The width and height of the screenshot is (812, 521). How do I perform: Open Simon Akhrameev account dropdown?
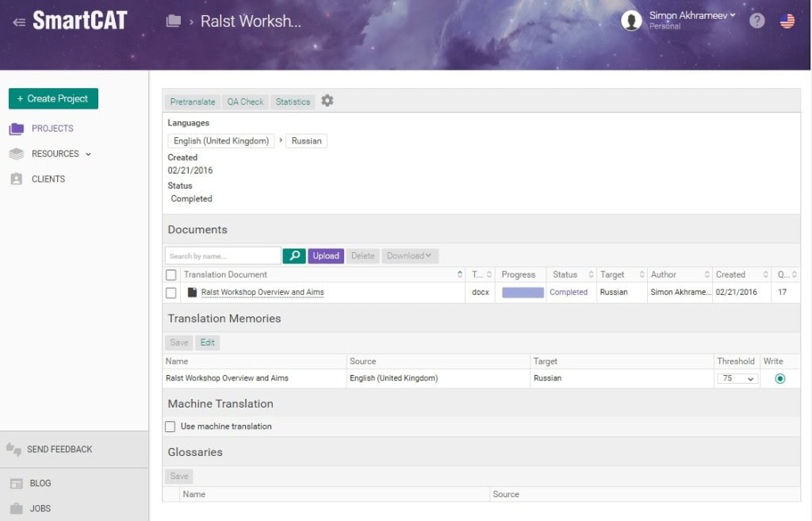[692, 16]
